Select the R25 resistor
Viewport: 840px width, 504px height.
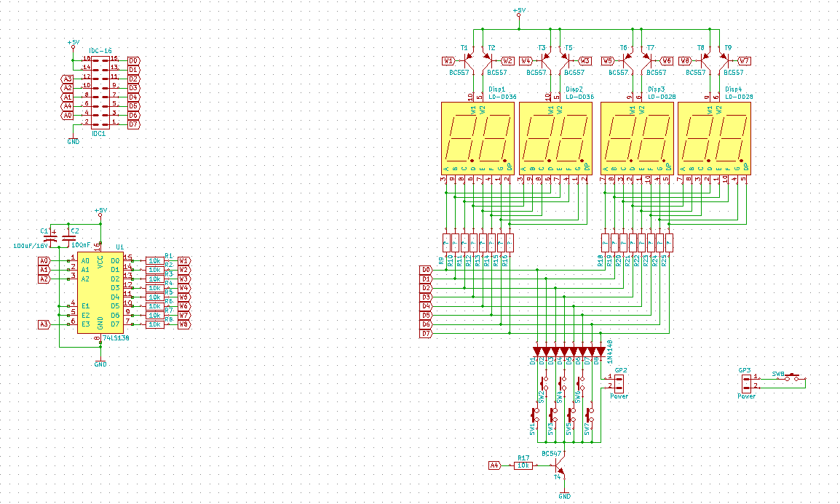click(x=669, y=243)
